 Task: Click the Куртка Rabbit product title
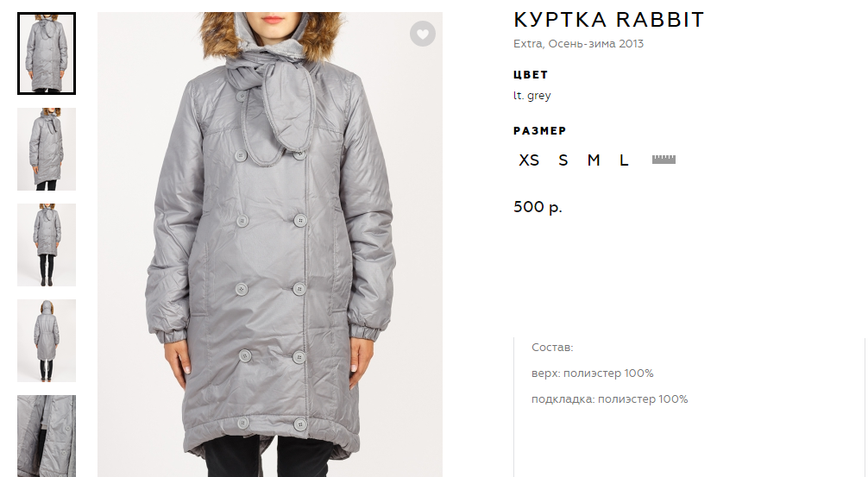point(608,20)
